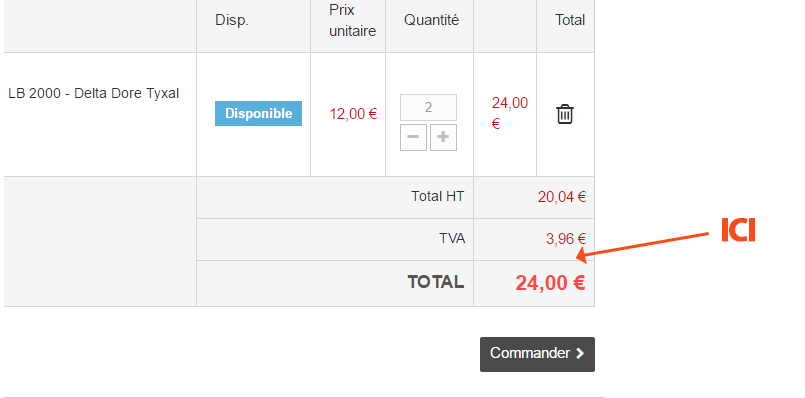Click the 3,96 € TVA amount

coord(566,239)
